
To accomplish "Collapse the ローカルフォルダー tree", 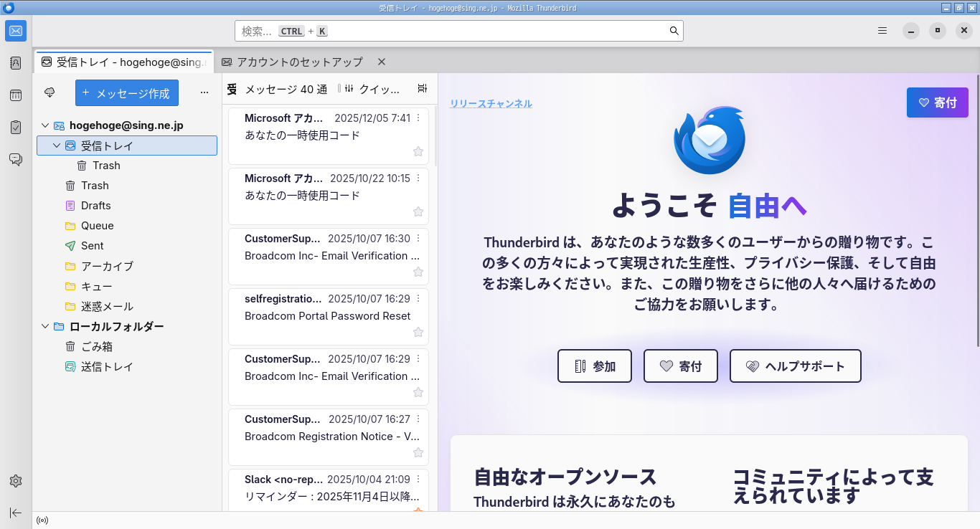I will point(44,326).
